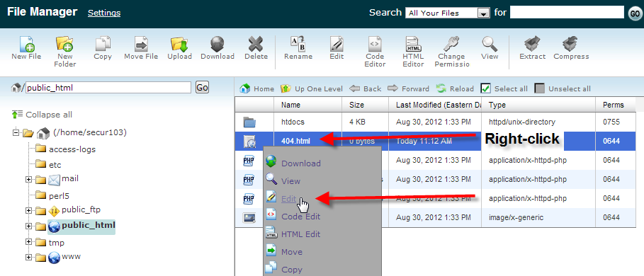Screen dimensions: 644x276
Task: Open the All Your Files search dropdown
Action: click(x=448, y=13)
